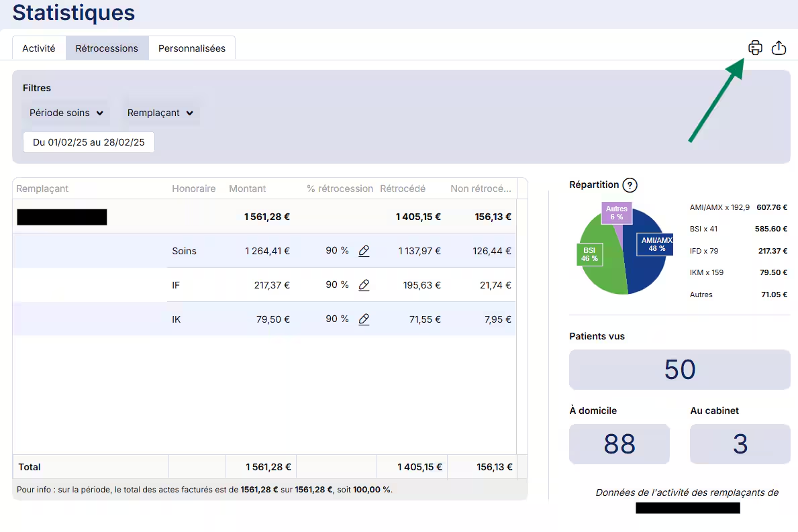Open the Remplaçant filter dropdown
Image resolution: width=798 pixels, height=532 pixels.
tap(160, 113)
